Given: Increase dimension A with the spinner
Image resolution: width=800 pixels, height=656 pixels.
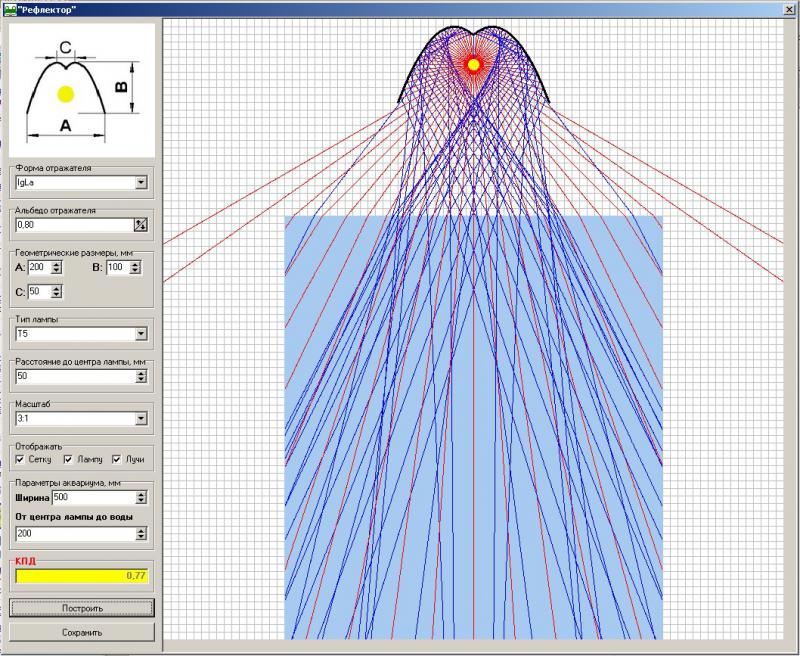Looking at the screenshot, I should [x=57, y=264].
